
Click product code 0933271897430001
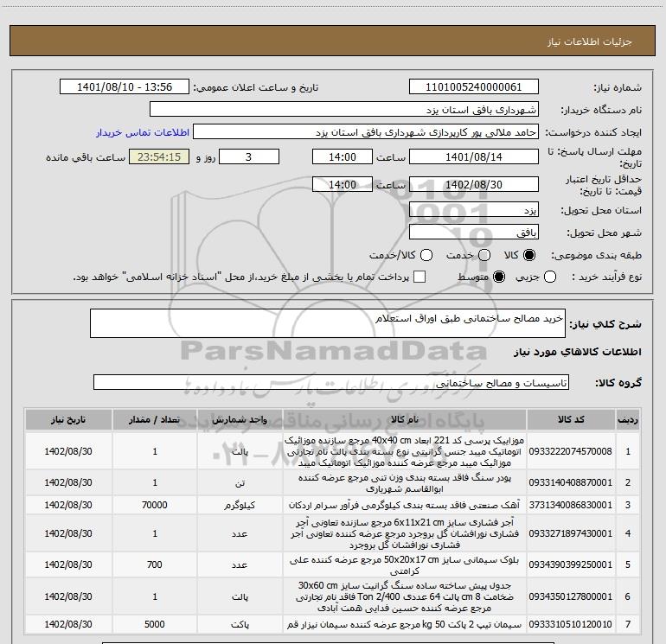(x=571, y=533)
